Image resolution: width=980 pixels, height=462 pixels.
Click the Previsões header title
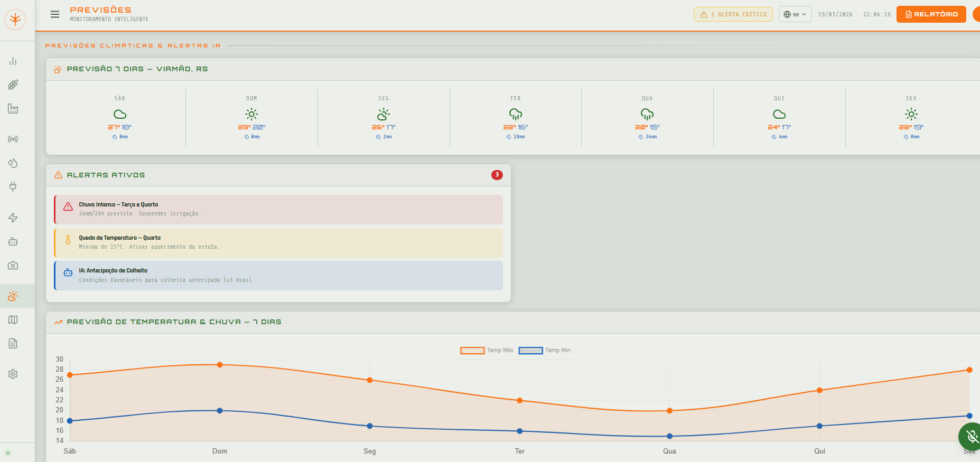point(101,10)
